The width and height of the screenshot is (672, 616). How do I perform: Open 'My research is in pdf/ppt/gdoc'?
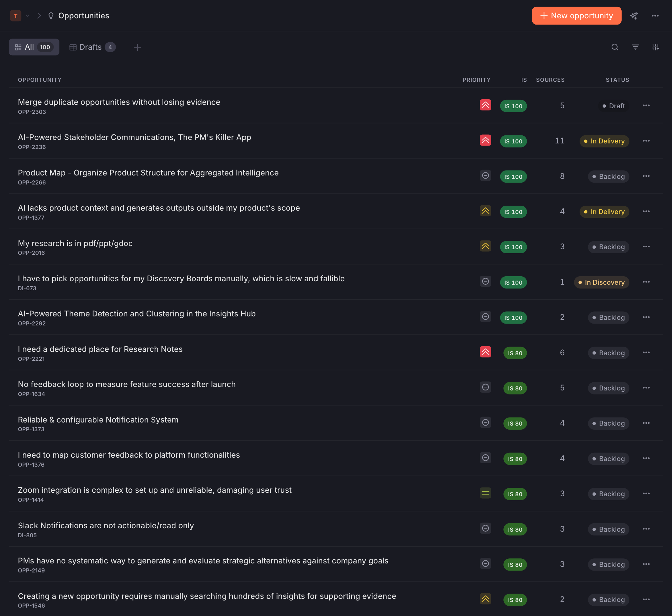[75, 243]
